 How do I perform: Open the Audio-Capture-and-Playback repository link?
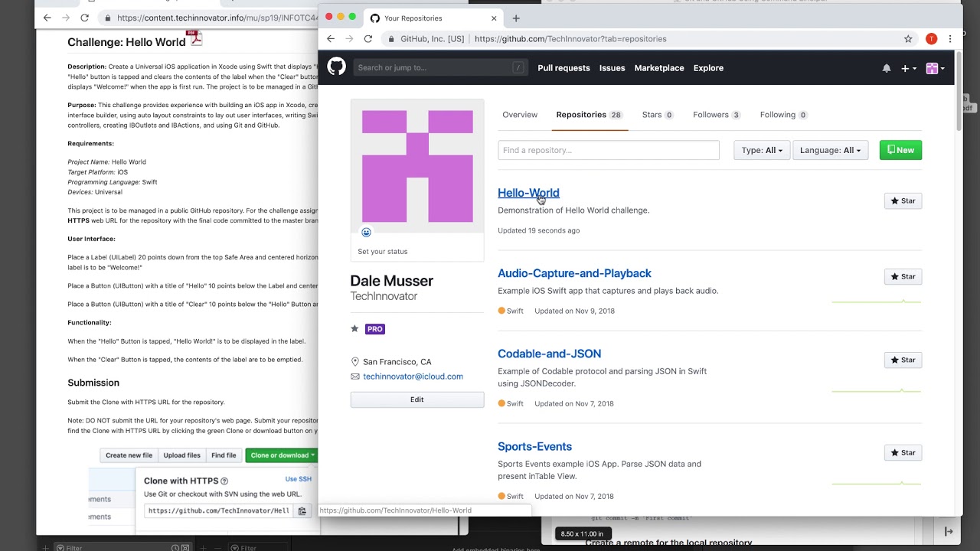pyautogui.click(x=574, y=273)
